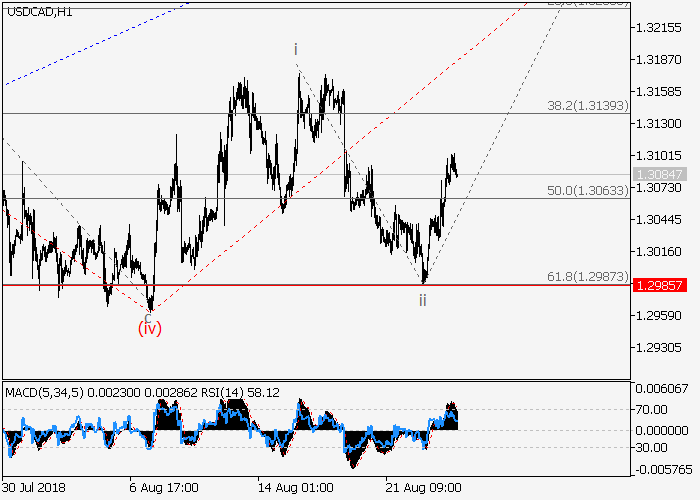Image resolution: width=700 pixels, height=500 pixels.
Task: Select the 61.8 (1.29873) Fibonacci level label
Action: [586, 276]
